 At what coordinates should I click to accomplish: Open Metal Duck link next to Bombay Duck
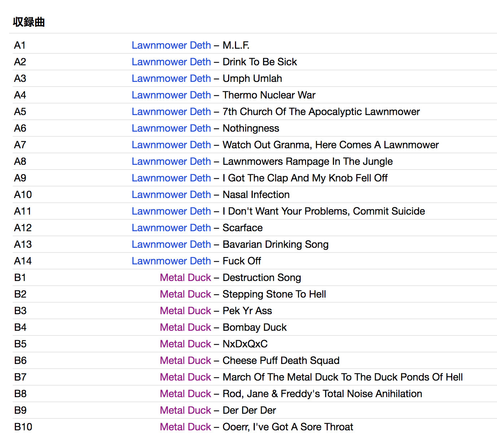pyautogui.click(x=185, y=327)
